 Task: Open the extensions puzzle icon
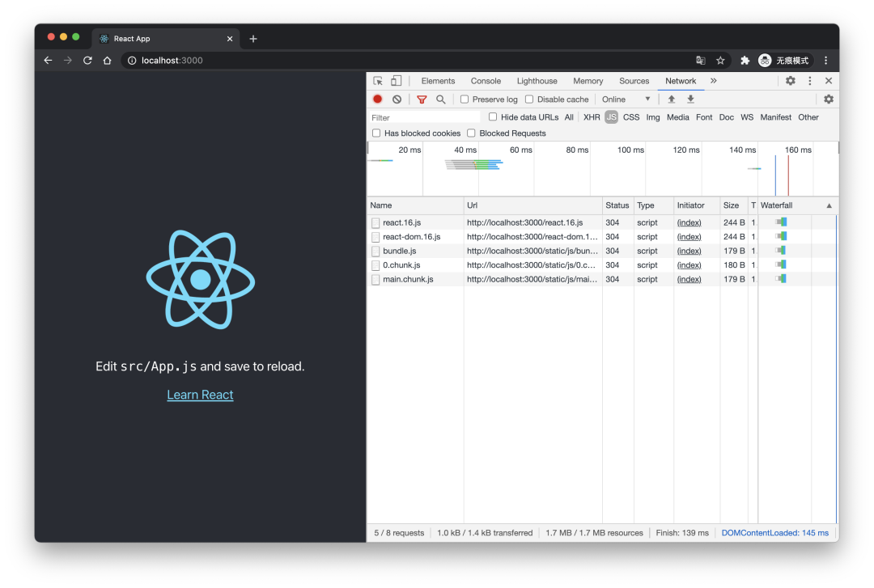click(x=745, y=60)
